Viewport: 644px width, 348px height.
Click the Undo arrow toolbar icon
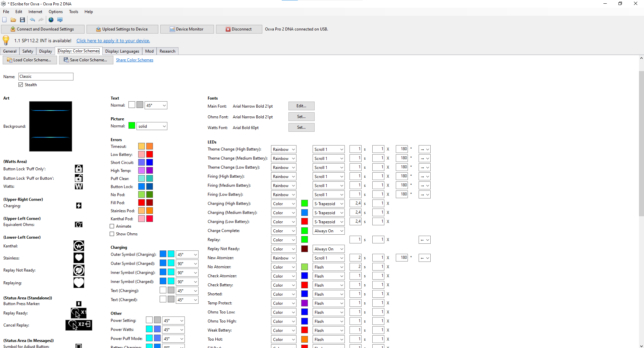tap(33, 20)
